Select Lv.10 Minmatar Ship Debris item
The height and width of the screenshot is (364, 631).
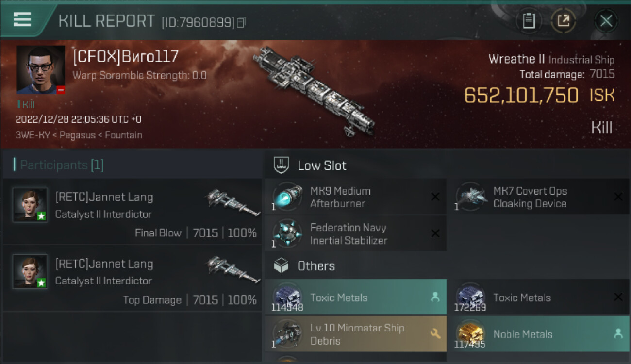tap(355, 334)
